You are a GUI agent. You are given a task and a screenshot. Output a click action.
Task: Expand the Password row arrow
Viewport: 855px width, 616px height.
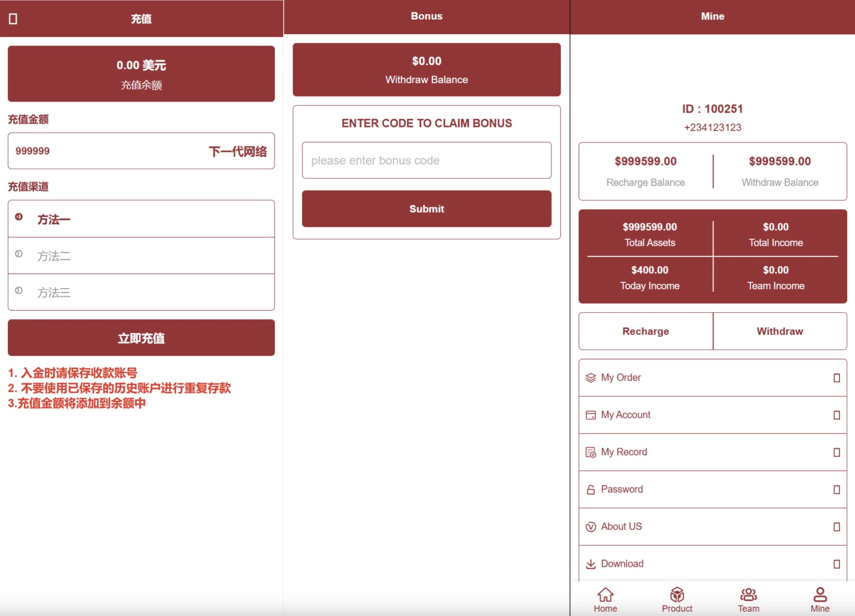click(836, 490)
